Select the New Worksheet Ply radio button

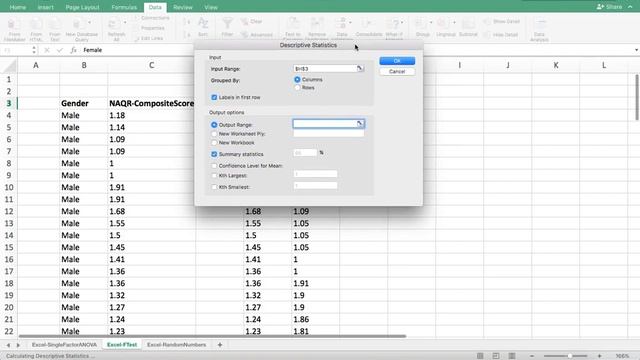214,134
